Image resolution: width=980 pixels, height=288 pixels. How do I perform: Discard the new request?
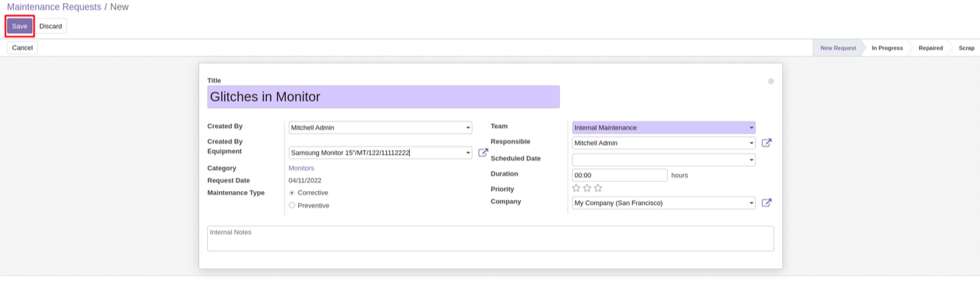(51, 26)
